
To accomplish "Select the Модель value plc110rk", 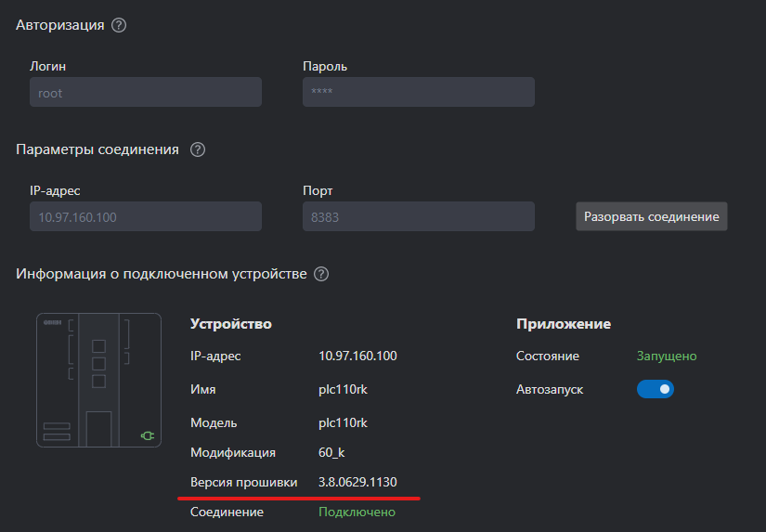I will pyautogui.click(x=343, y=422).
